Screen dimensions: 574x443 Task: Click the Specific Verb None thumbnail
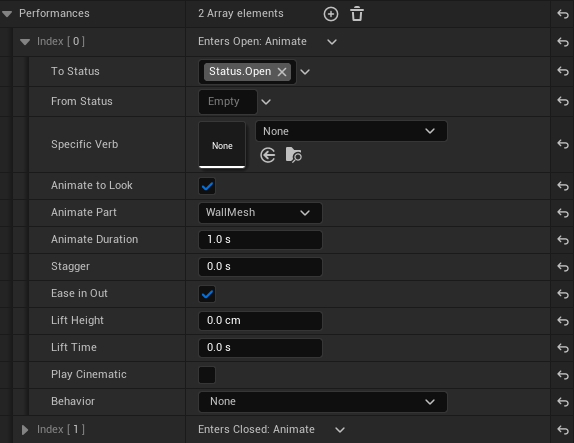click(222, 145)
